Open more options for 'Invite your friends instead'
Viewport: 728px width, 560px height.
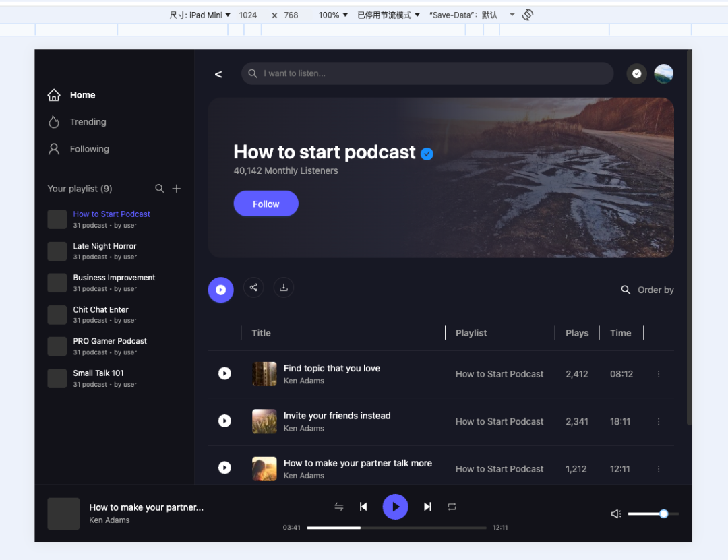[x=659, y=421]
